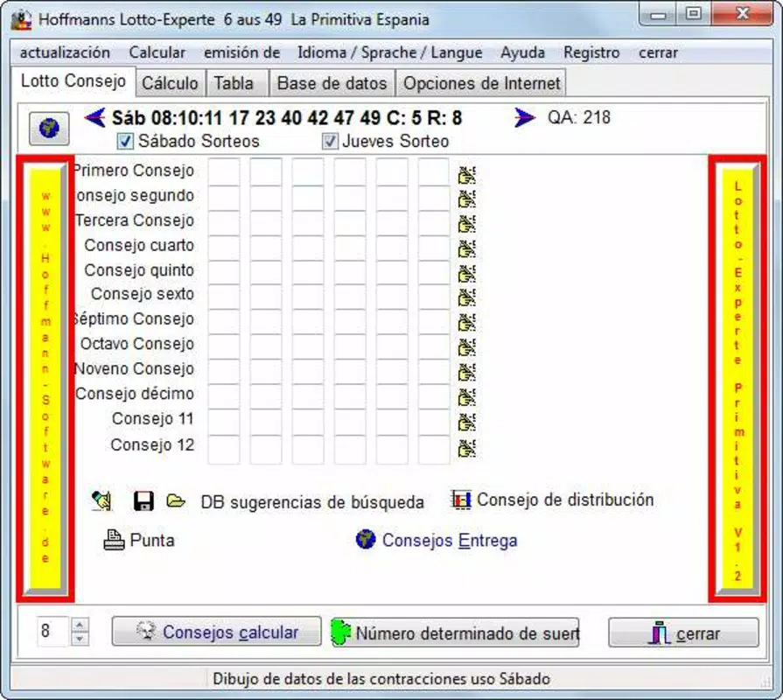Open the Registro menu

tap(591, 52)
